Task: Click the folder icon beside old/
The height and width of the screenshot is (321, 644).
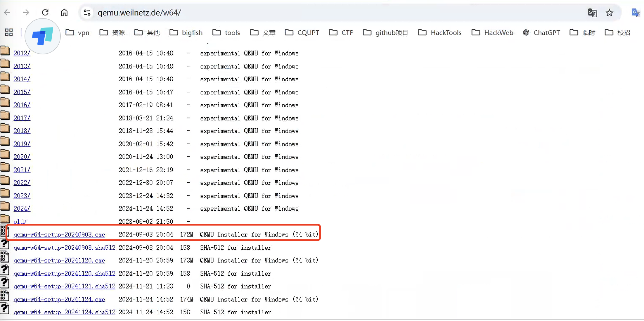Action: point(5,219)
